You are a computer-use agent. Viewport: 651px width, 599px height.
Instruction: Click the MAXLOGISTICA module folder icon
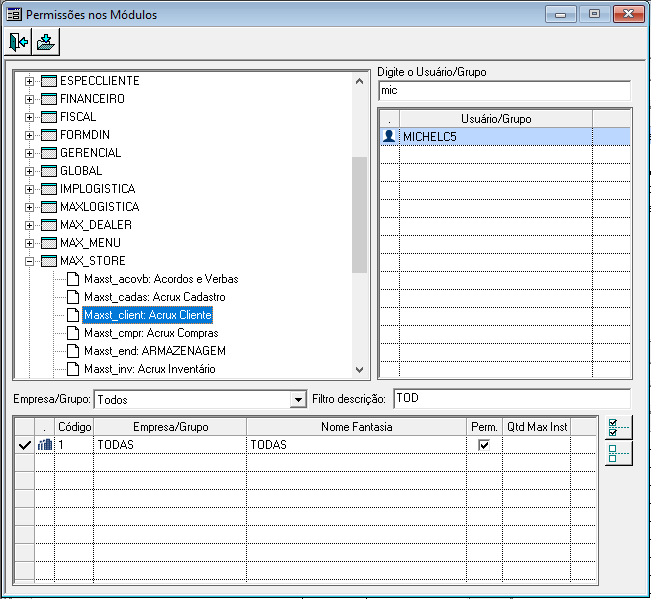[49, 207]
